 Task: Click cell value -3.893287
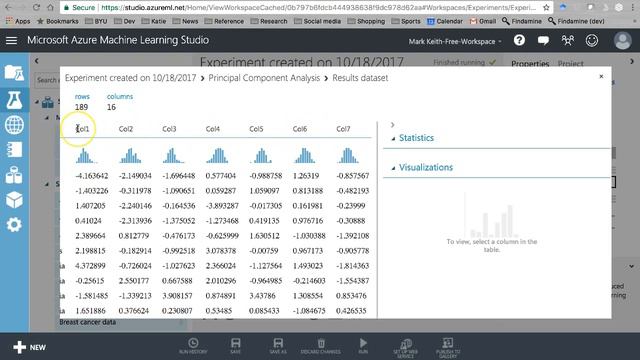pos(222,206)
